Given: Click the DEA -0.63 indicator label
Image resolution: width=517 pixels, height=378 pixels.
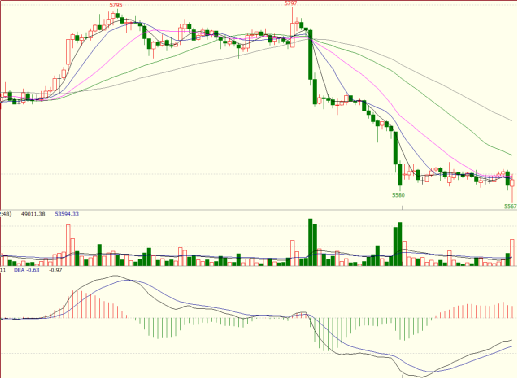Looking at the screenshot, I should [26, 270].
